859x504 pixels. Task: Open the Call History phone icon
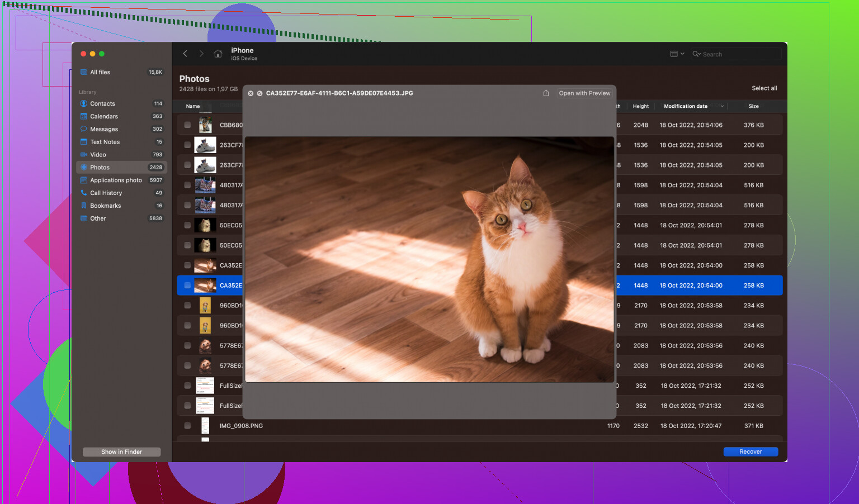click(84, 193)
